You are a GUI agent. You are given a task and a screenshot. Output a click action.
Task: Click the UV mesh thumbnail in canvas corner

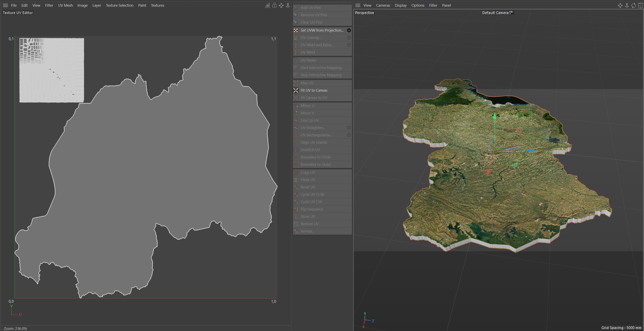click(52, 70)
